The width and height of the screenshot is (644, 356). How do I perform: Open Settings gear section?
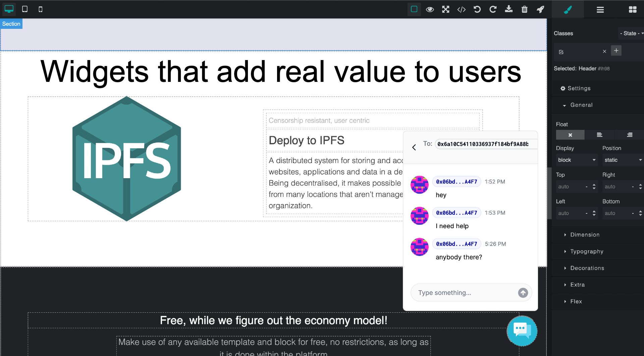[576, 88]
